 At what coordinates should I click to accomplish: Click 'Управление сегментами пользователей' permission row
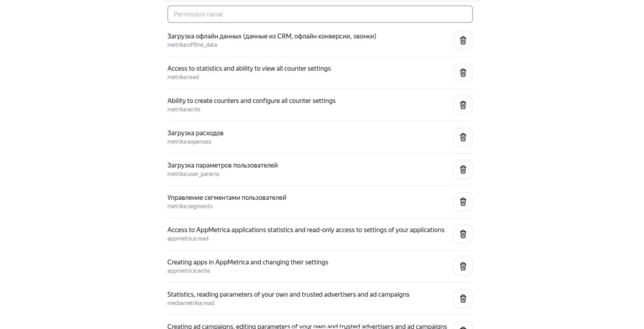pyautogui.click(x=227, y=198)
